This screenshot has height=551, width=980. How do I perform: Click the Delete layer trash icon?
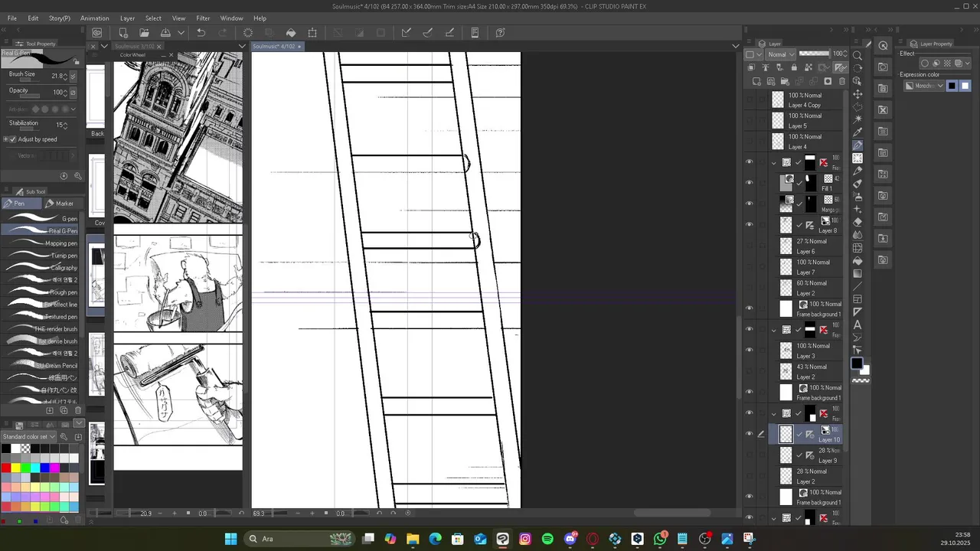[x=842, y=81]
